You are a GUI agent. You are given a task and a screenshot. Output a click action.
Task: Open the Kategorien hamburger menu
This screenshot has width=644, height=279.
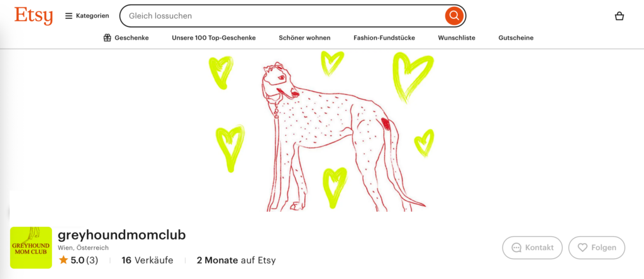click(87, 16)
